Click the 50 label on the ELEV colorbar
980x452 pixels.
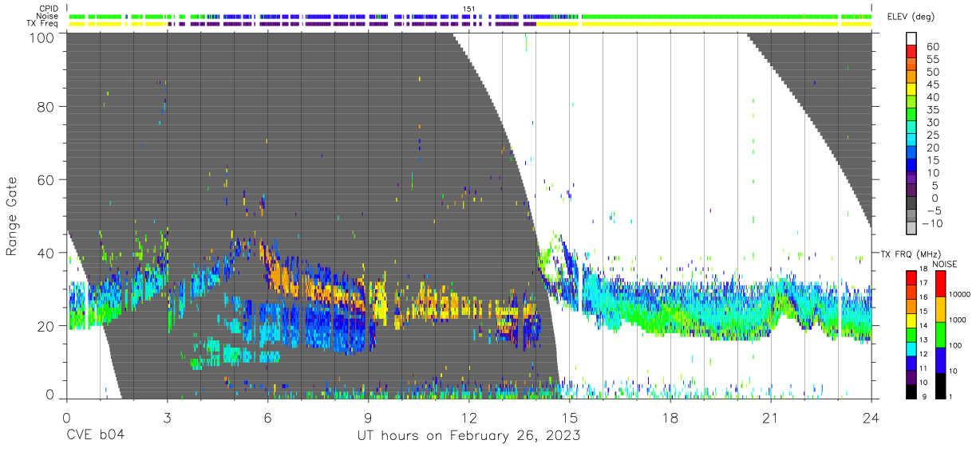pyautogui.click(x=933, y=73)
